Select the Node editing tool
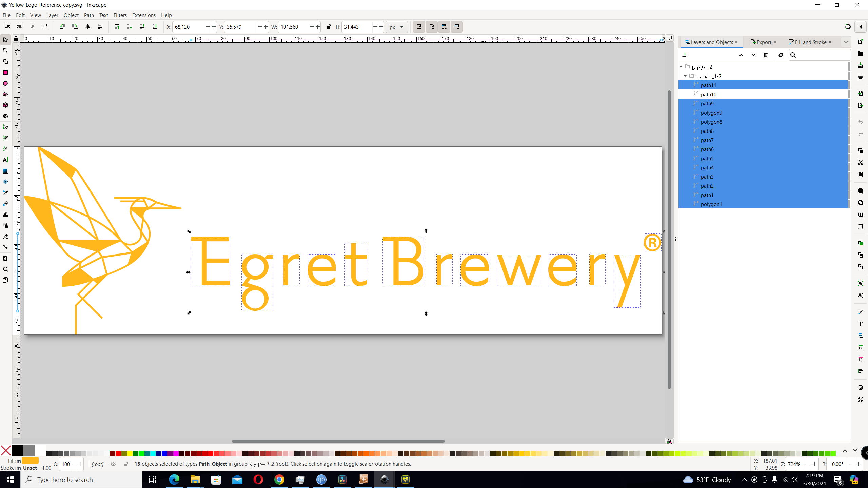 click(x=5, y=51)
